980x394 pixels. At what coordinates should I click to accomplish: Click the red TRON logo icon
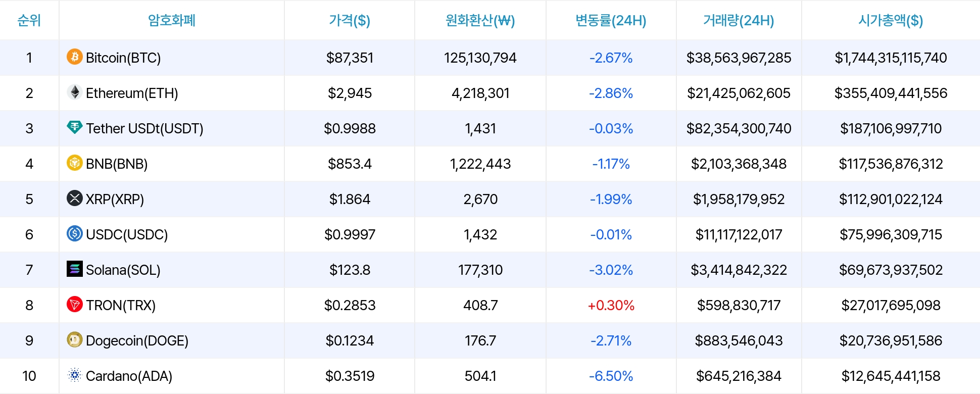tap(75, 304)
